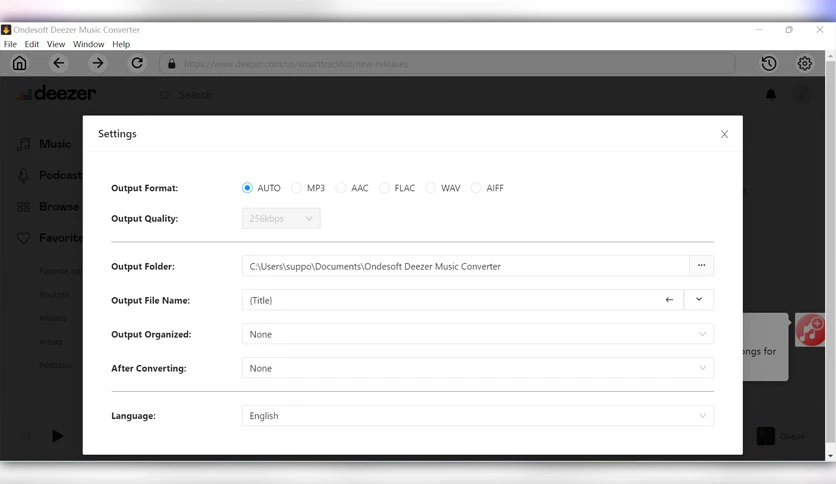
Task: Open Albums in Deezer sidebar
Action: 52,318
